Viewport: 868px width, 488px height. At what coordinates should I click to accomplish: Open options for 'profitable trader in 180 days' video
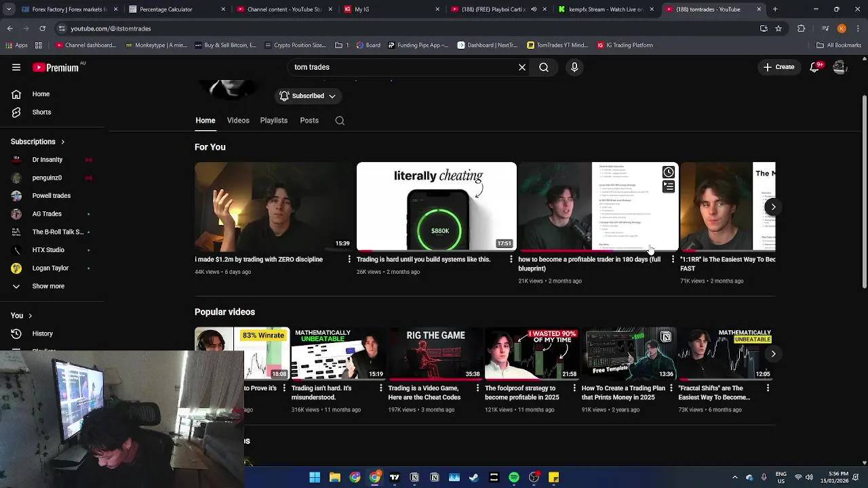click(x=673, y=260)
